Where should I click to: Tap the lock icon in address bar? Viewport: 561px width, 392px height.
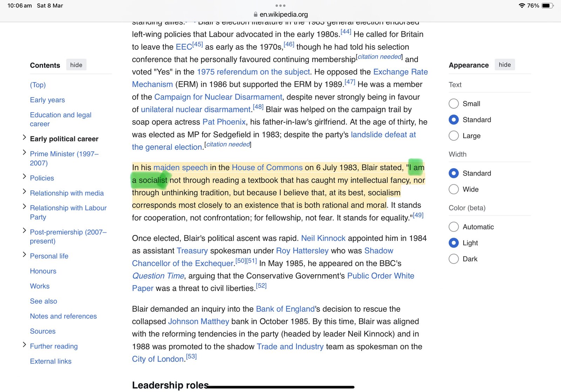coord(256,14)
